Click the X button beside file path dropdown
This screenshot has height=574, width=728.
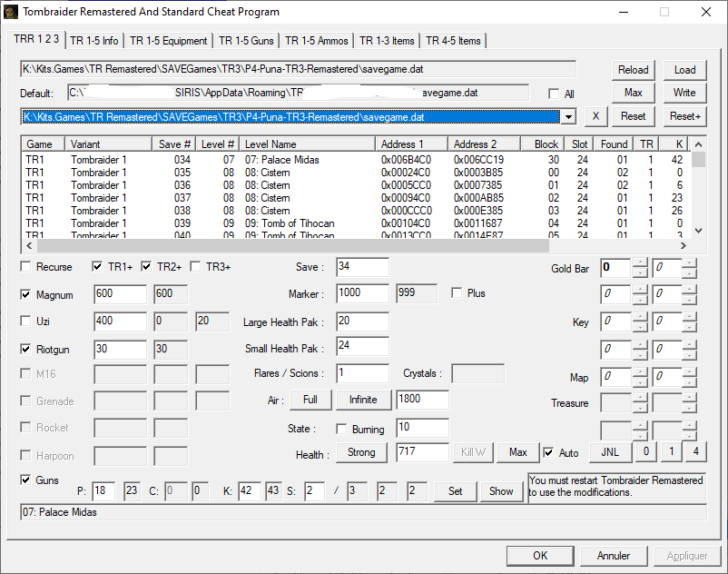pyautogui.click(x=595, y=116)
